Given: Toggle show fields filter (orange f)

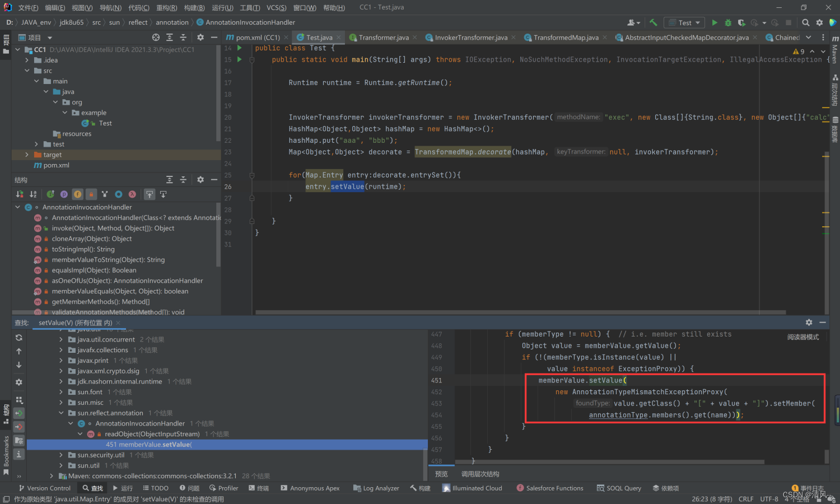Looking at the screenshot, I should click(77, 194).
